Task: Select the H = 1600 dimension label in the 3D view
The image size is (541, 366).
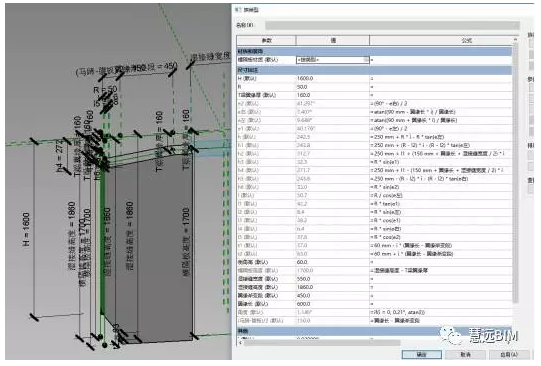Action: coord(26,229)
